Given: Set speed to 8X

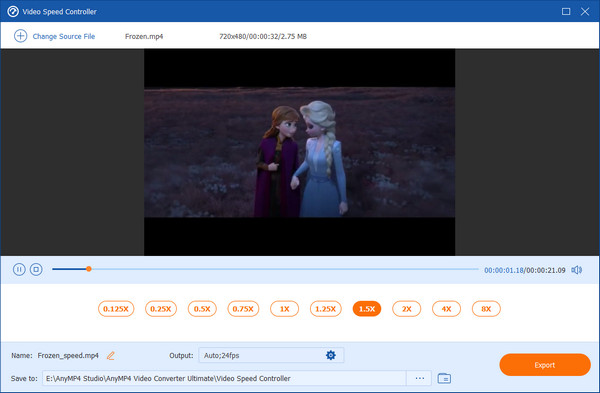Looking at the screenshot, I should pyautogui.click(x=486, y=309).
